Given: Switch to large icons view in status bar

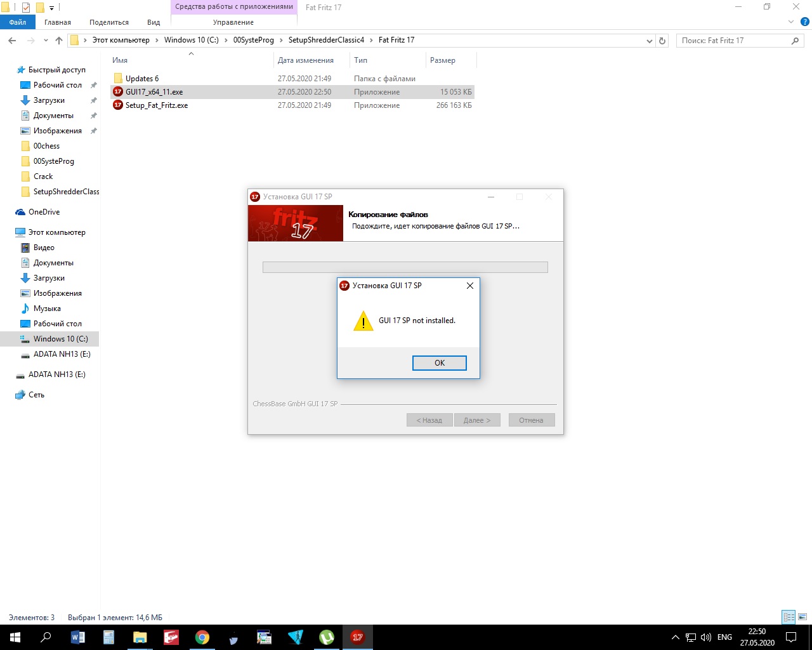Looking at the screenshot, I should point(802,617).
